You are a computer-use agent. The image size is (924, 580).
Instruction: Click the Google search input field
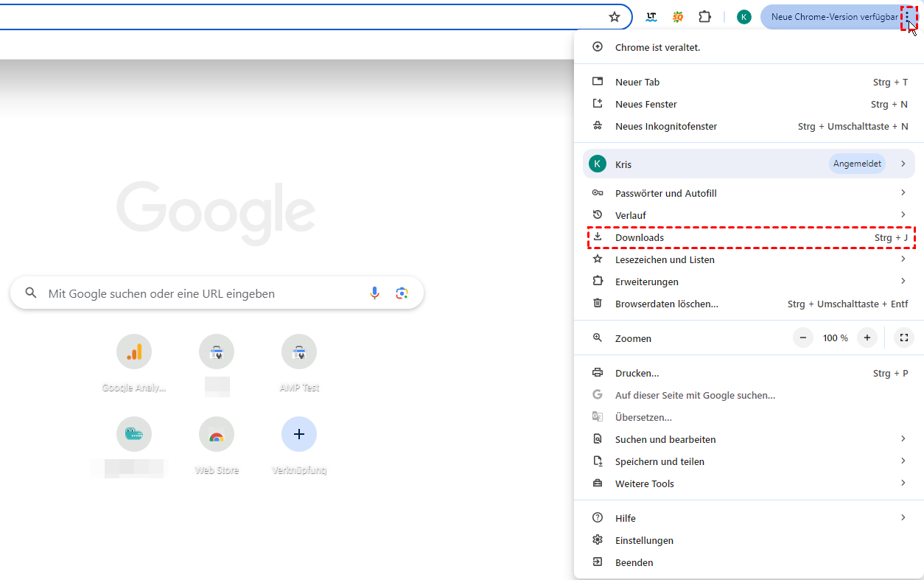[217, 293]
